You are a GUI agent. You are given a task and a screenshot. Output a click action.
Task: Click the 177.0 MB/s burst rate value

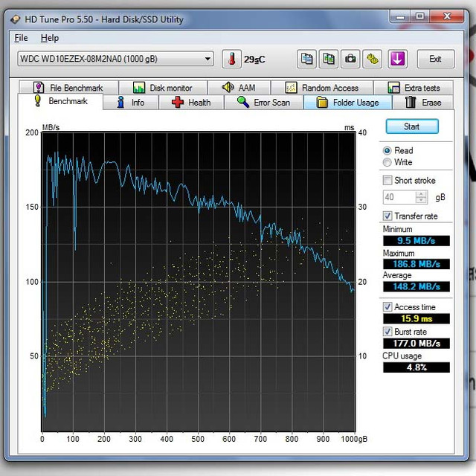coord(416,343)
